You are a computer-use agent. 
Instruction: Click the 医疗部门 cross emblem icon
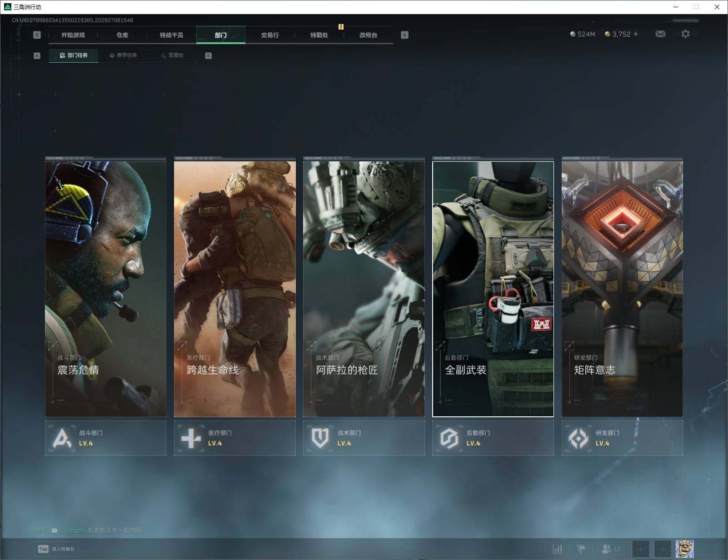point(191,438)
